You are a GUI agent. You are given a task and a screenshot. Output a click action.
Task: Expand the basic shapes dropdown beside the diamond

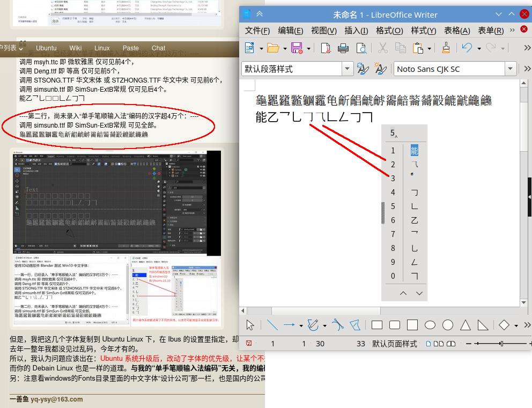click(x=516, y=325)
